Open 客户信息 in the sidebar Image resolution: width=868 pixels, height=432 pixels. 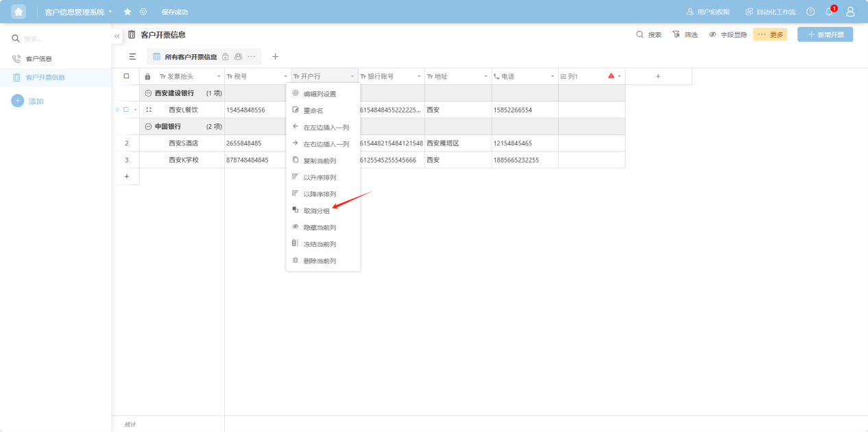tap(39, 59)
